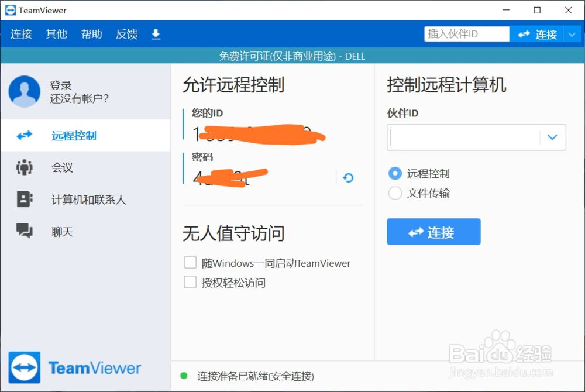Click the chat bubbles icon in sidebar
Screen dimensions: 585x392
click(x=25, y=231)
